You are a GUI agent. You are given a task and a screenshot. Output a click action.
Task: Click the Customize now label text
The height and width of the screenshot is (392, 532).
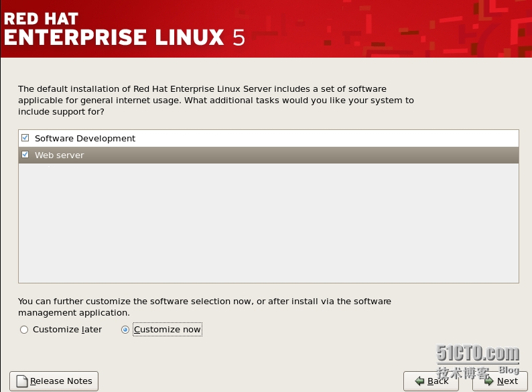point(168,330)
